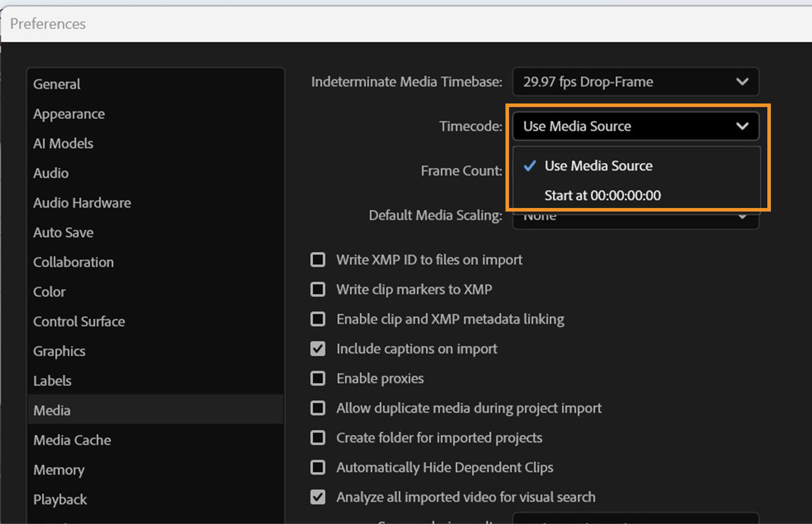Switch to the General preferences section

(56, 84)
